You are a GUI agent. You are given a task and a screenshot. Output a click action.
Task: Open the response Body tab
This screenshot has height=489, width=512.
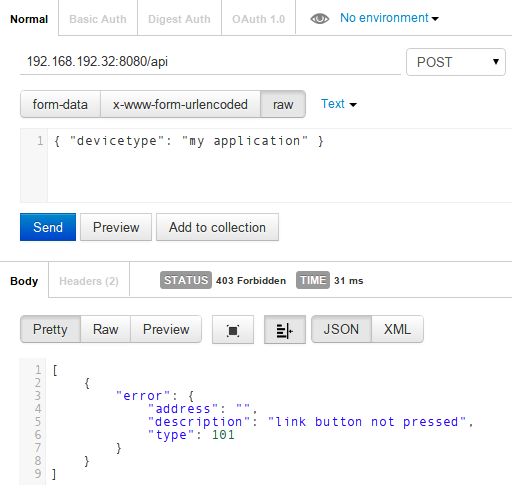[x=24, y=281]
